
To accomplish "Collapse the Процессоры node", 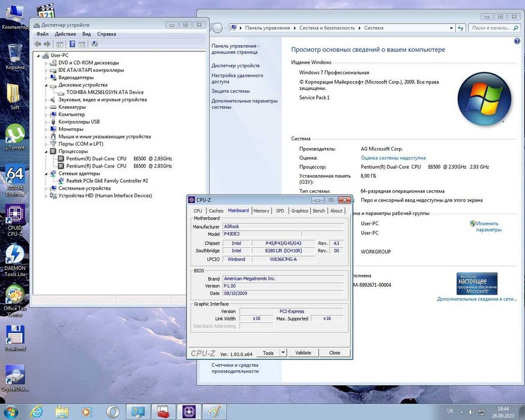I will (46, 151).
